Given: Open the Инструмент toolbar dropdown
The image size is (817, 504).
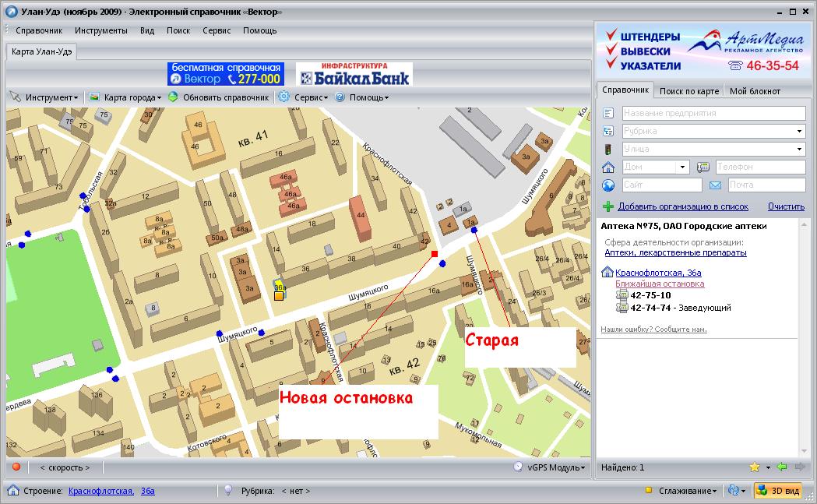Looking at the screenshot, I should [x=44, y=97].
